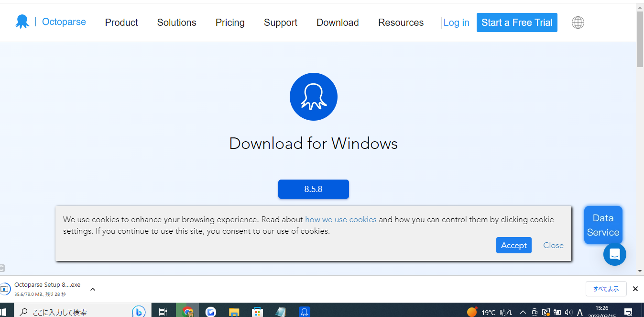Open the Support menu

pyautogui.click(x=281, y=23)
